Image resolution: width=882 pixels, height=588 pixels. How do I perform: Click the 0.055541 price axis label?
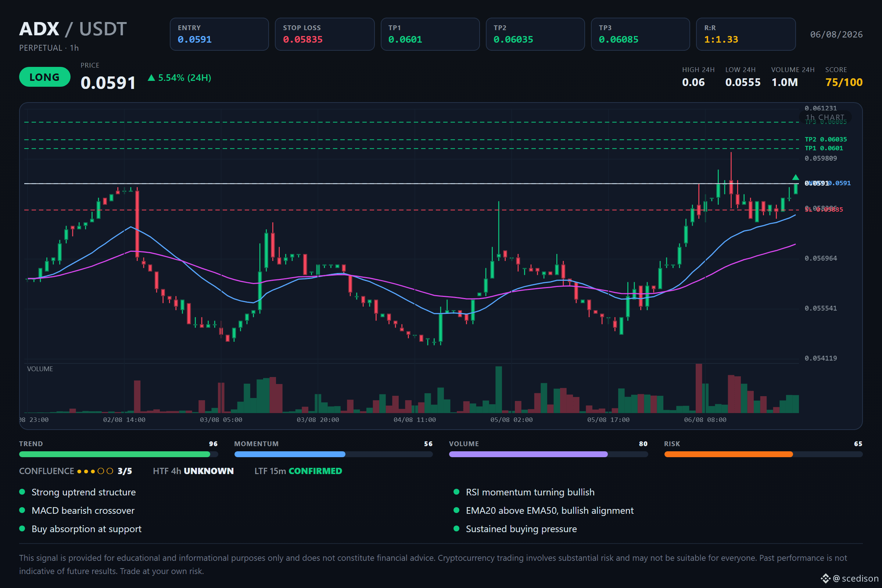[821, 308]
